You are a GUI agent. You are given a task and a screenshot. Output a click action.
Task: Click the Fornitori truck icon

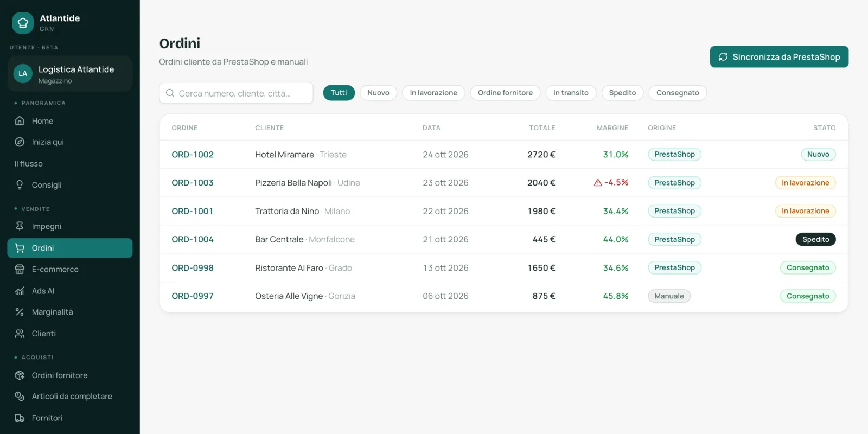click(20, 418)
